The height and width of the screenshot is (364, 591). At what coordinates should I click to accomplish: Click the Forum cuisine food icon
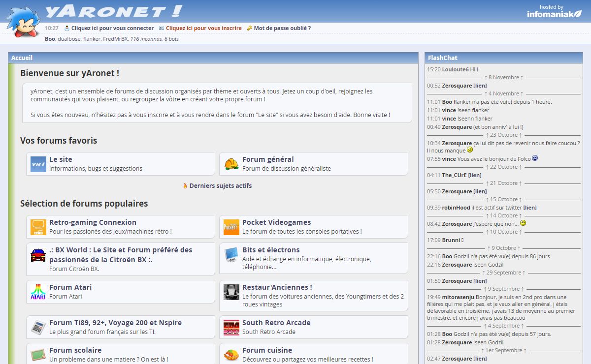coord(231,355)
